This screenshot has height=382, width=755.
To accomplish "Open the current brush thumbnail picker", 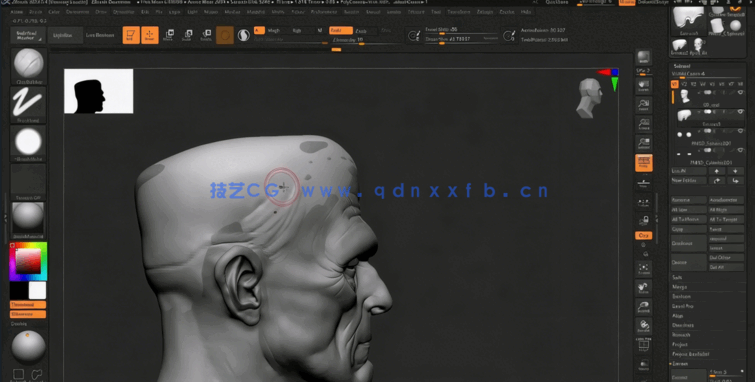I will 28,66.
